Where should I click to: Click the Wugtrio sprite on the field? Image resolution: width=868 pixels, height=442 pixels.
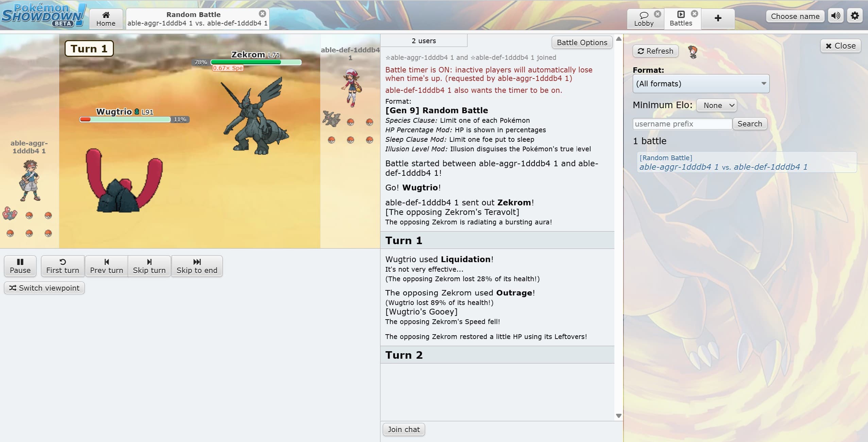tap(124, 180)
